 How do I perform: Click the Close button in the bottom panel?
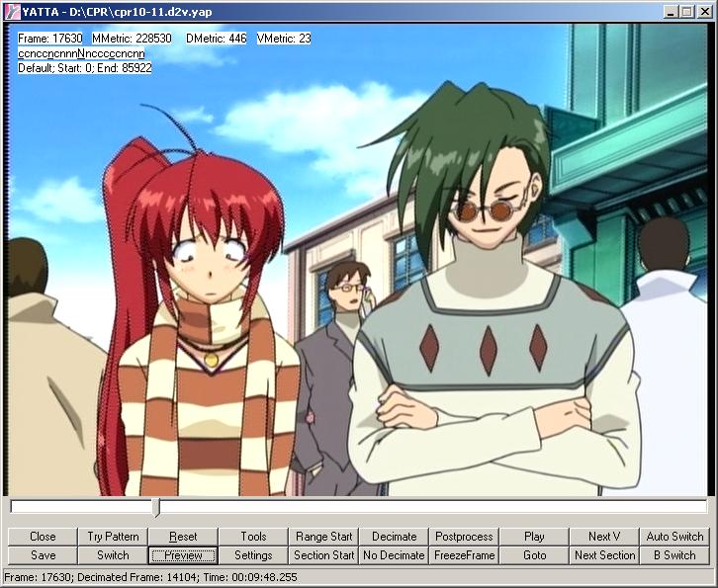(x=43, y=537)
